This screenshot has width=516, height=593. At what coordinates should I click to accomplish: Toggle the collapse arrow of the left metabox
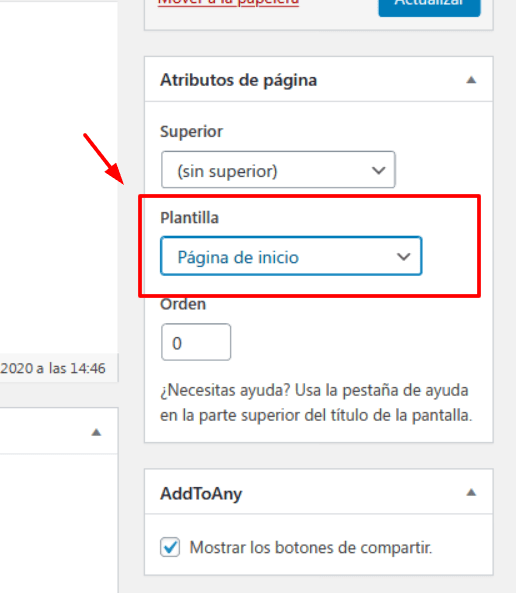tap(96, 432)
